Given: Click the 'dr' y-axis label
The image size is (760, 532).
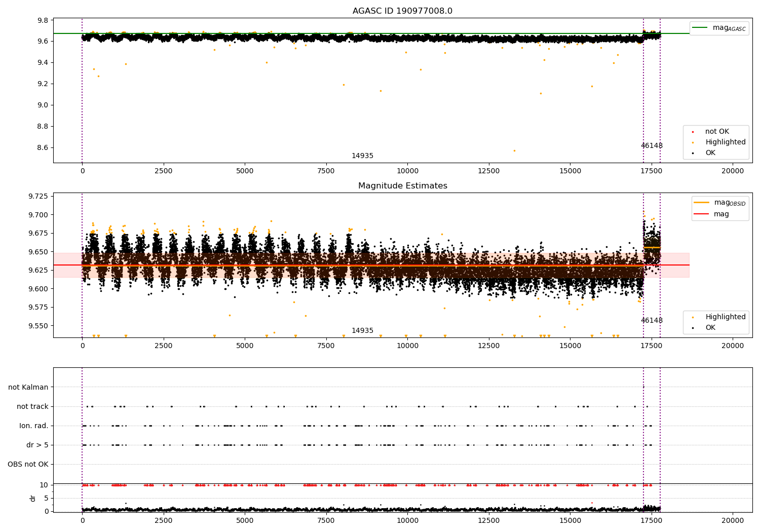Looking at the screenshot, I should coord(33,498).
